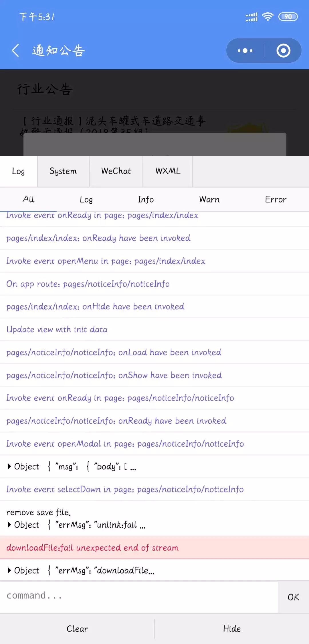Check the battery indicator showing 90
The width and height of the screenshot is (309, 644).
click(x=288, y=17)
